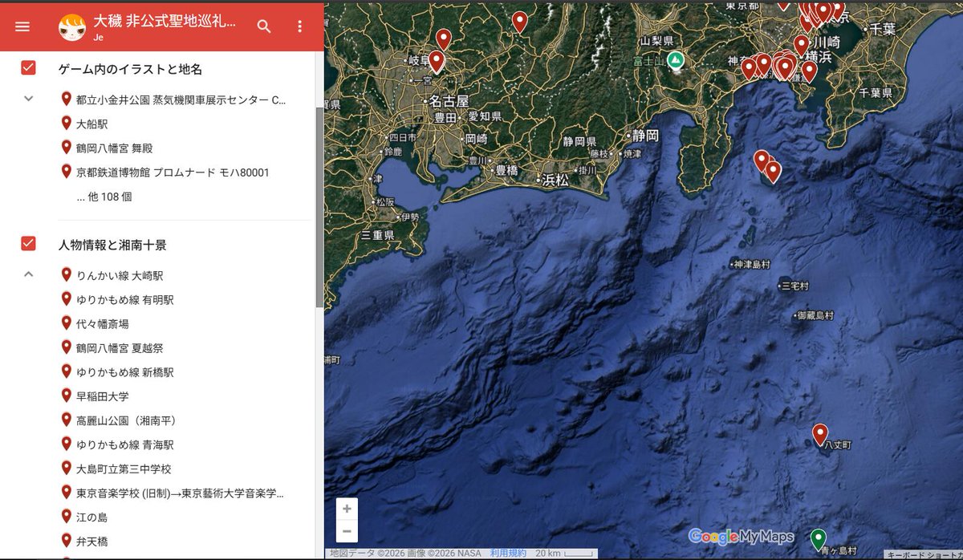Select ゆりかもめ線 青海駅 entry
963x560 pixels.
click(125, 444)
